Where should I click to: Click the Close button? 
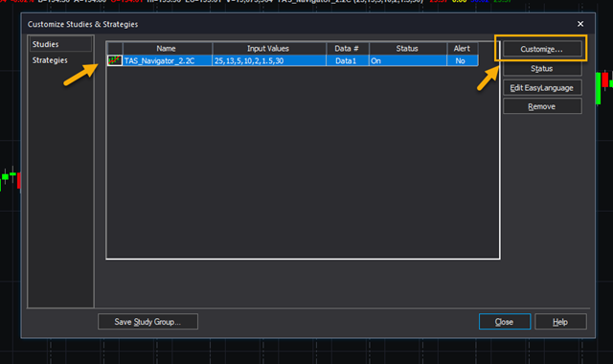tap(505, 322)
